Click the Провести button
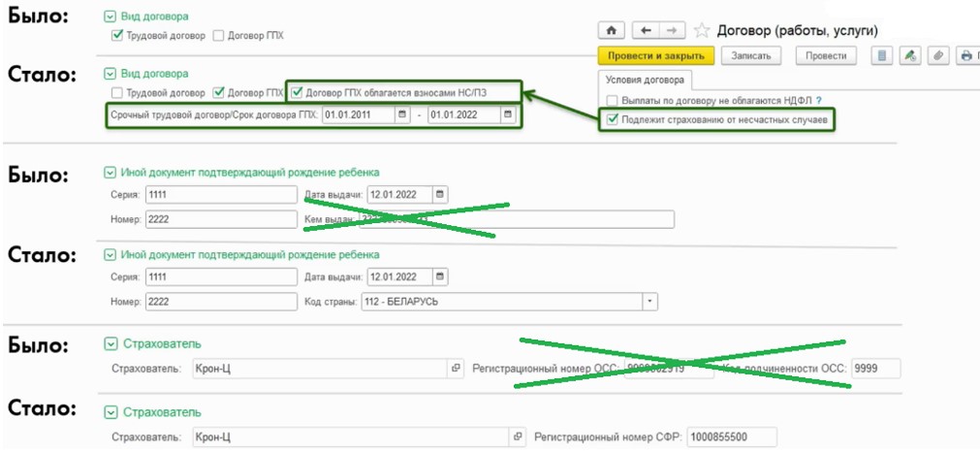The image size is (980, 454). coord(826,55)
